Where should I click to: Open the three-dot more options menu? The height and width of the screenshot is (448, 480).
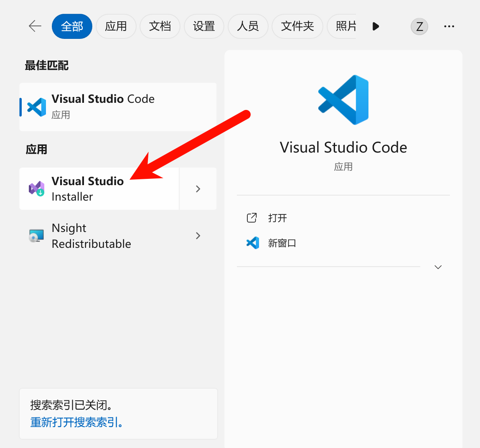(x=449, y=26)
